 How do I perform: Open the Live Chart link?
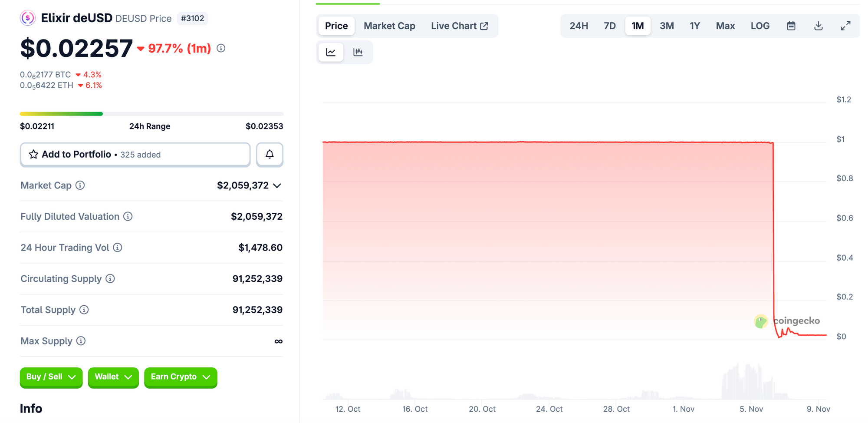(x=459, y=26)
